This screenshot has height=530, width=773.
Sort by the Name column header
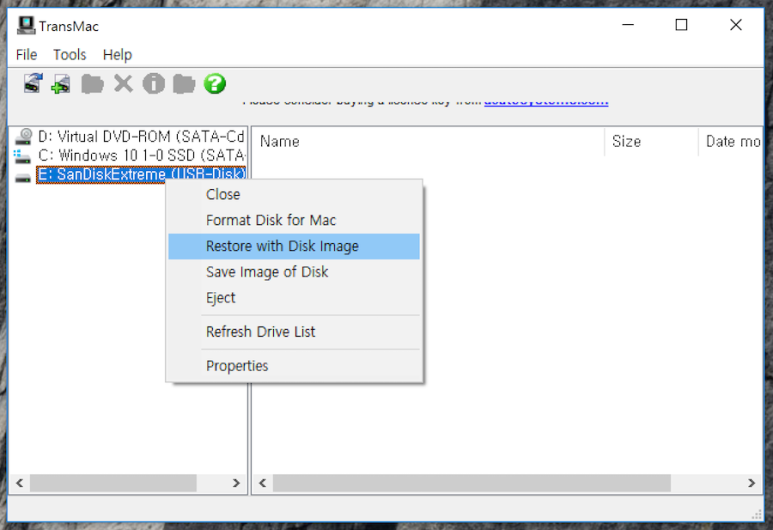(429, 141)
